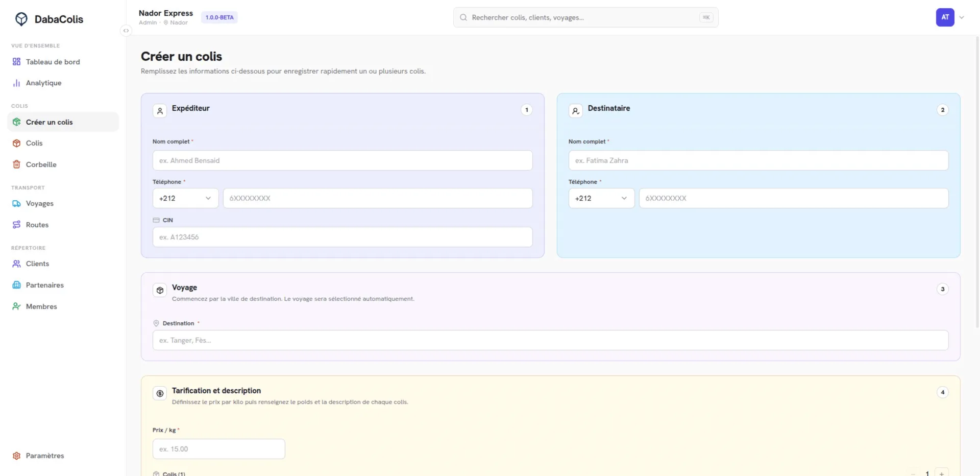Click the Voyage package icon
The width and height of the screenshot is (980, 476).
click(160, 290)
